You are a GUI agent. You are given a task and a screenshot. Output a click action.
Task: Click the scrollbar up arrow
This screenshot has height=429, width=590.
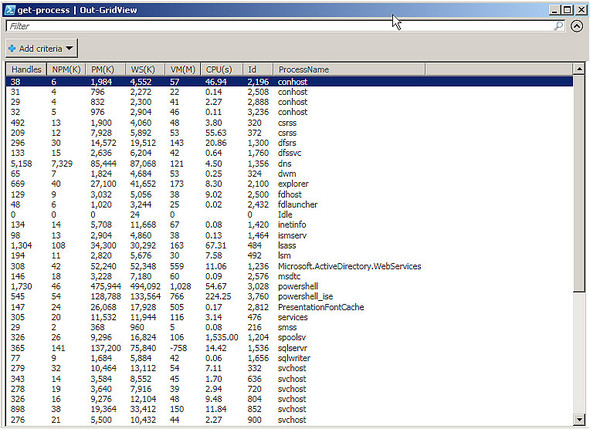(579, 69)
